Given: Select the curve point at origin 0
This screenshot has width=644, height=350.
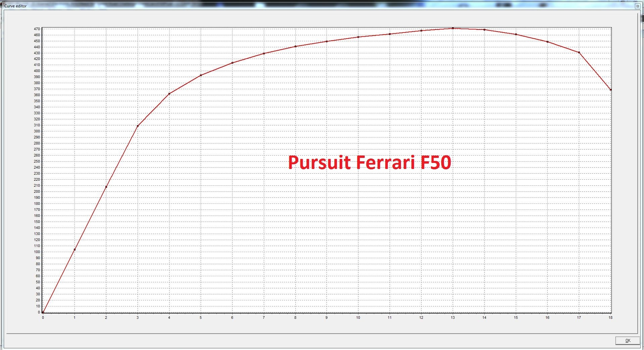Looking at the screenshot, I should pos(43,312).
